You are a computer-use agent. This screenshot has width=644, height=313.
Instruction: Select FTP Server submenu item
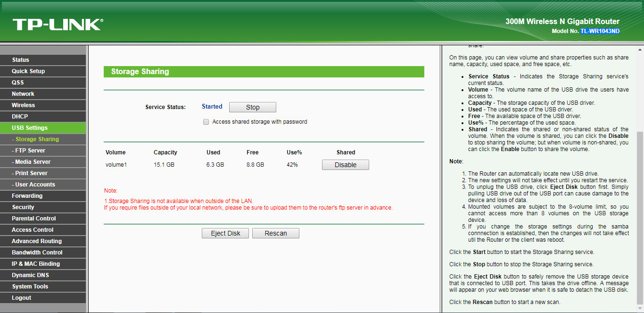click(x=30, y=151)
